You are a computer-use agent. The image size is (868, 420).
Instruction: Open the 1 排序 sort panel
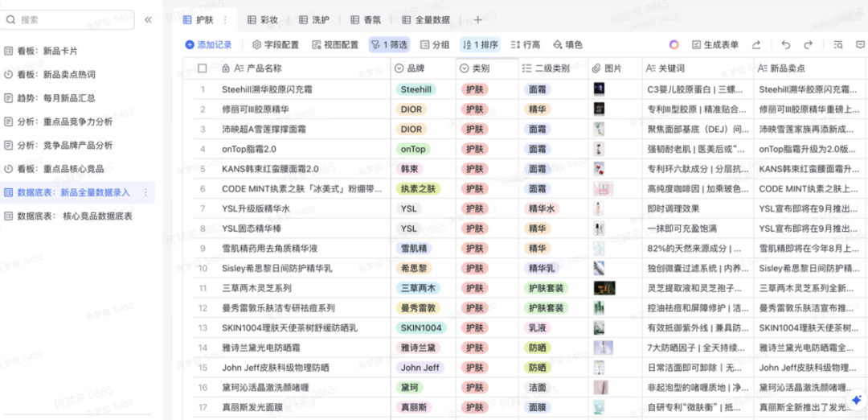480,45
